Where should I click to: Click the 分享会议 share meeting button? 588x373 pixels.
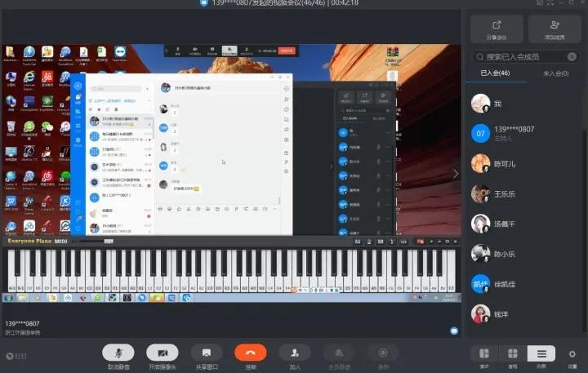coord(497,29)
